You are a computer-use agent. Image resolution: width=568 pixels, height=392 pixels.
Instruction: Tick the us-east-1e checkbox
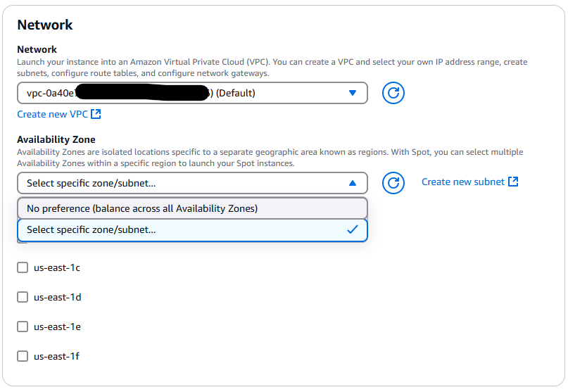[23, 327]
